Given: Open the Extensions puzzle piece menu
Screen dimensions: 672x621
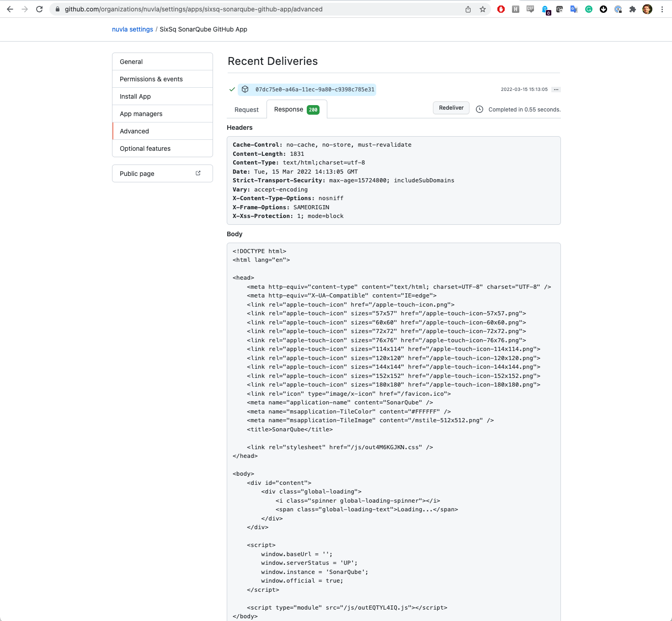Looking at the screenshot, I should point(633,9).
